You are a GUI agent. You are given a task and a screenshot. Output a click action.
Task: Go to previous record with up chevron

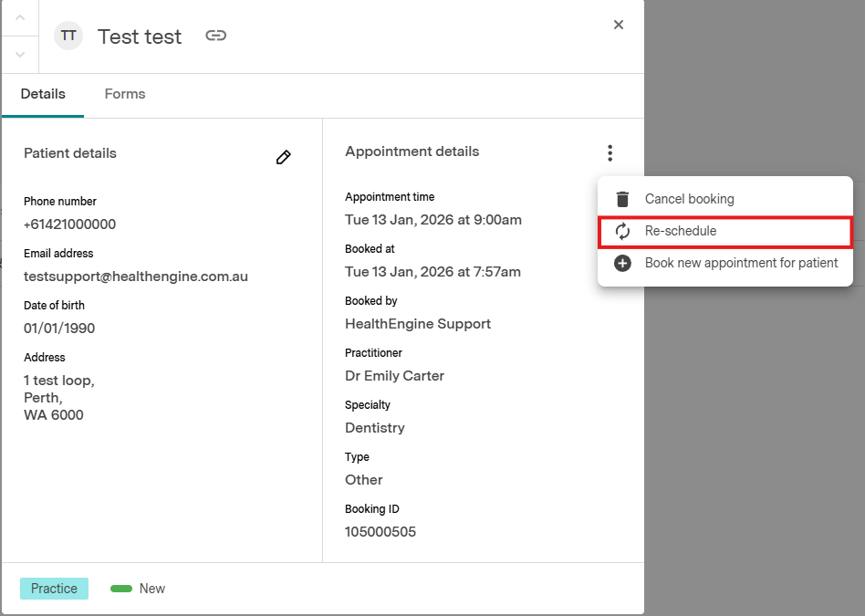[21, 18]
